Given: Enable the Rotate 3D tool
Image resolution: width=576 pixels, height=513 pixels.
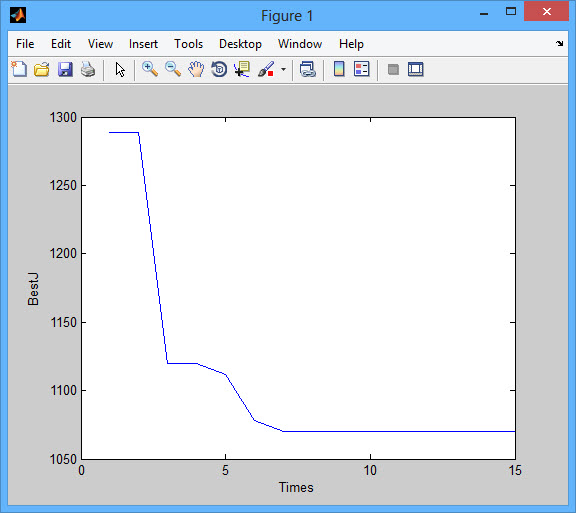Looking at the screenshot, I should click(219, 69).
